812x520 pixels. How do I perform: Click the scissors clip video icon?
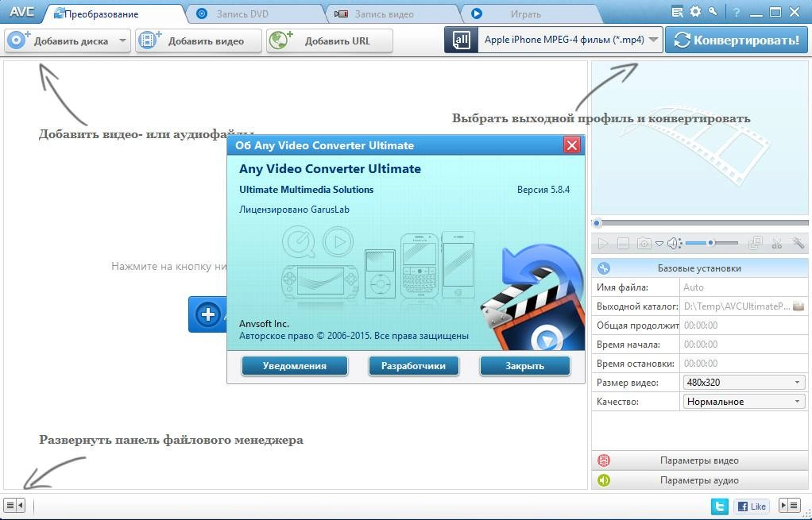tap(776, 243)
